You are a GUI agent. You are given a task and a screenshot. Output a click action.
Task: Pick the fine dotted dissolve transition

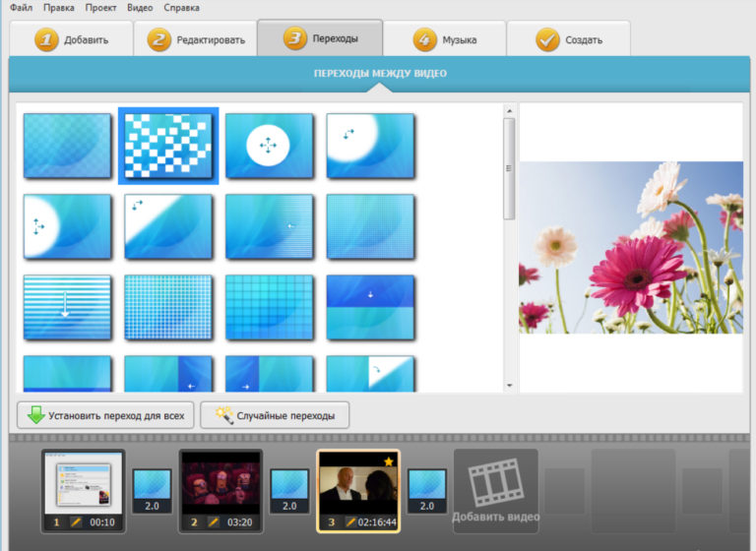click(370, 226)
